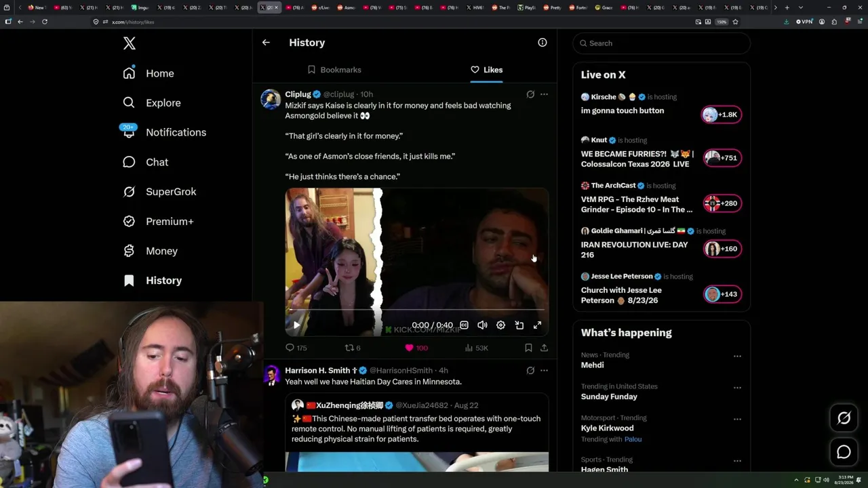Toggle closed captions on the video

click(464, 325)
